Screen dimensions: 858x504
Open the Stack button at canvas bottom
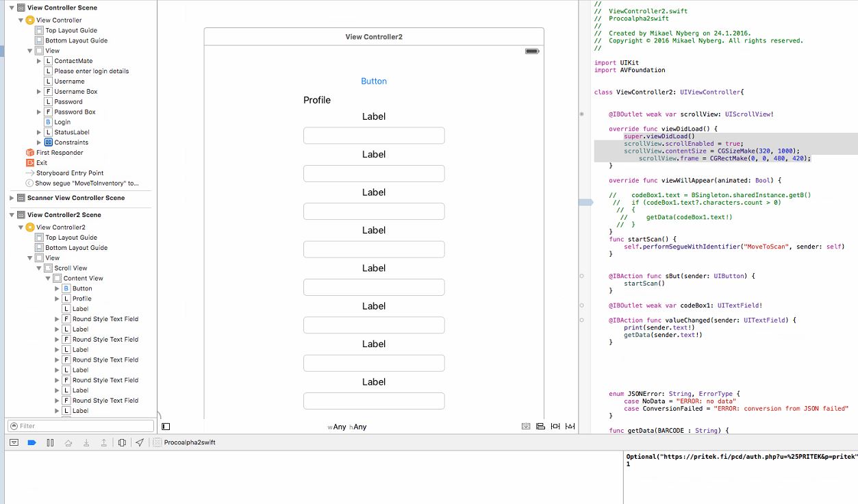(526, 426)
